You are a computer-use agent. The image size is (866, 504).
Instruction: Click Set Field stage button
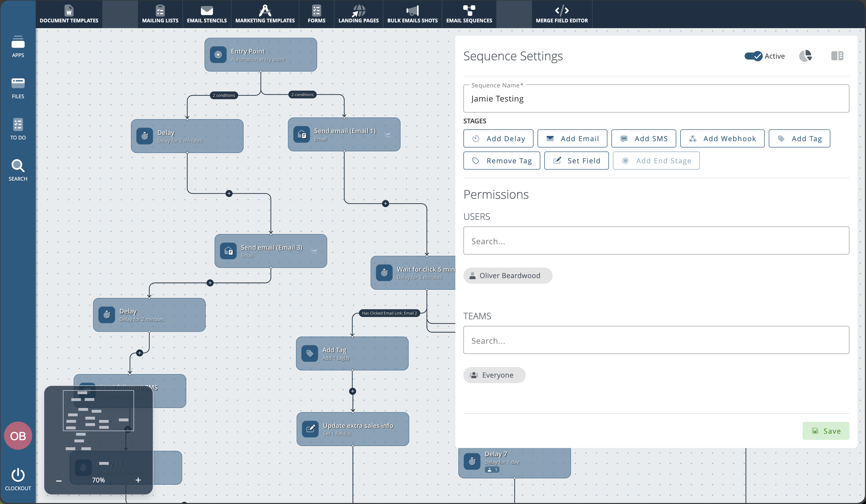pos(576,161)
